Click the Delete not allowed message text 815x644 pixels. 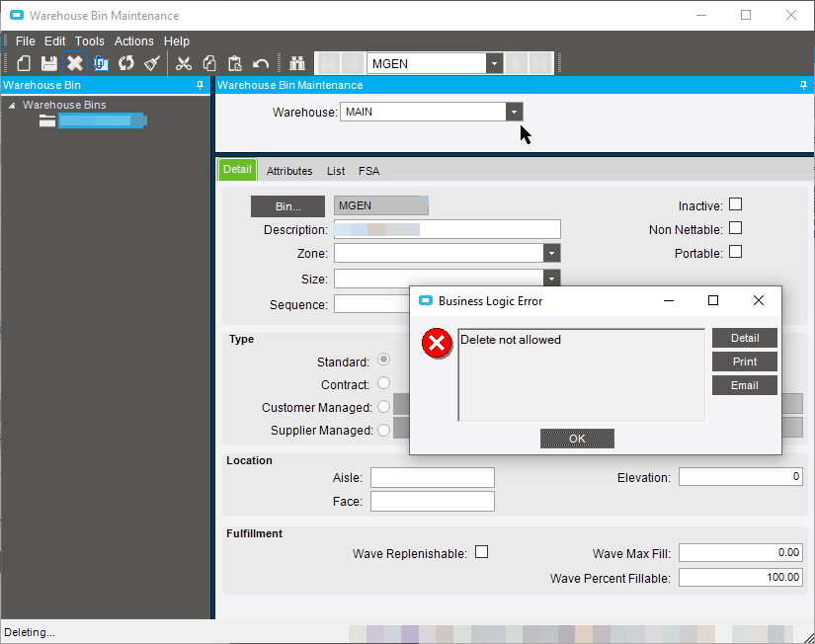point(511,340)
